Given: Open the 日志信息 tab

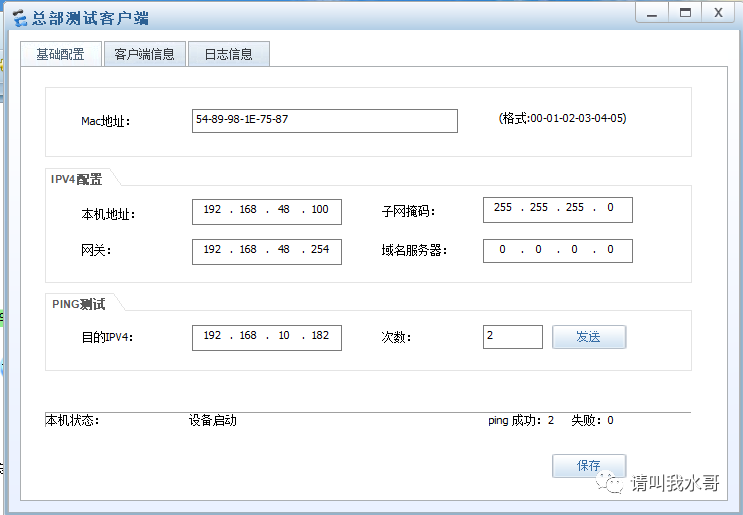Looking at the screenshot, I should (229, 54).
